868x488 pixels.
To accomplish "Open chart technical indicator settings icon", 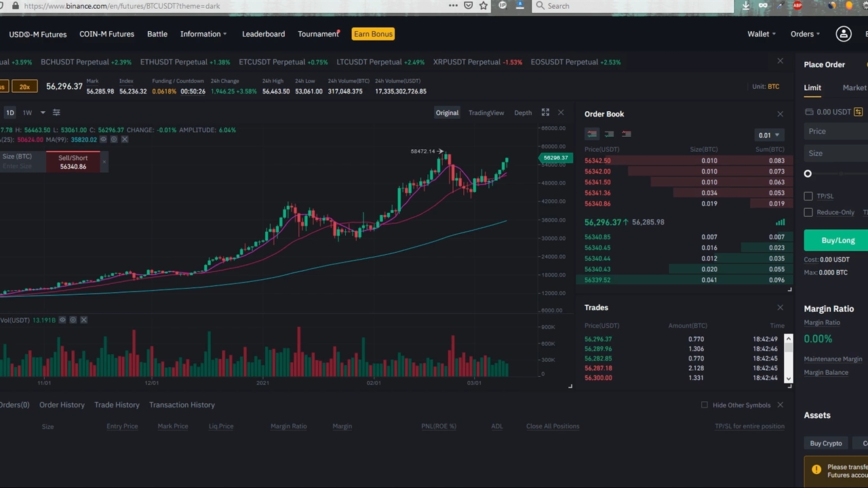I will click(56, 113).
